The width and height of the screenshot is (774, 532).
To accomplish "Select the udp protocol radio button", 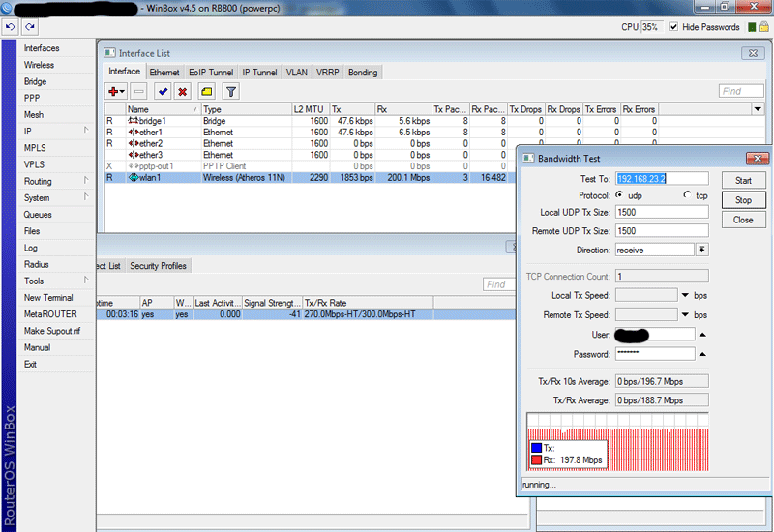I will coord(619,195).
